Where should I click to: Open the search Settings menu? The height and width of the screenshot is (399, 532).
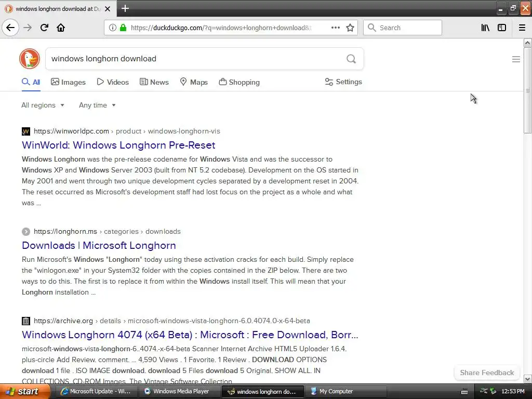click(x=343, y=82)
